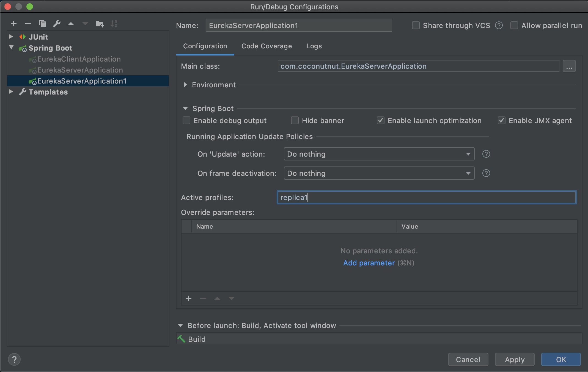
Task: Click the Copy Configuration icon
Action: pos(42,24)
